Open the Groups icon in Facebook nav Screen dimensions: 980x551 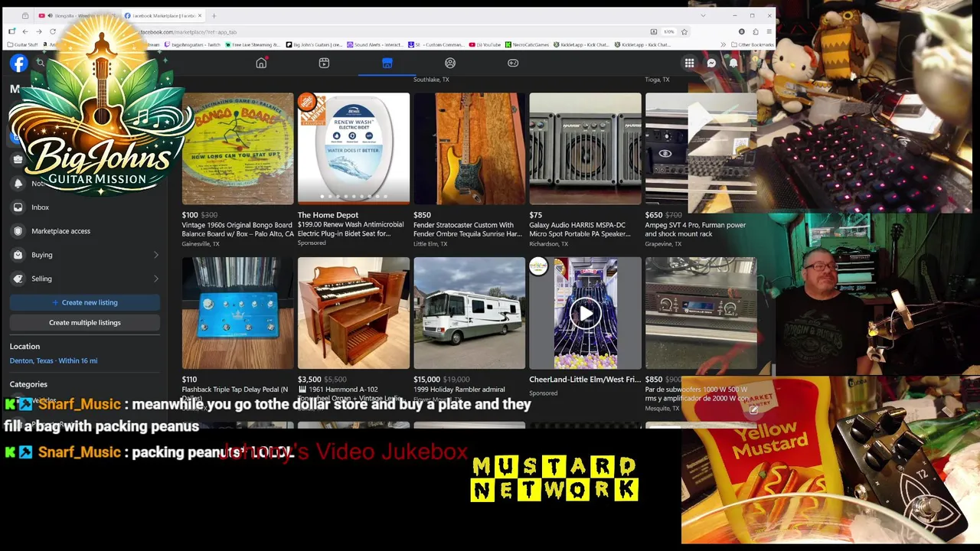(450, 63)
